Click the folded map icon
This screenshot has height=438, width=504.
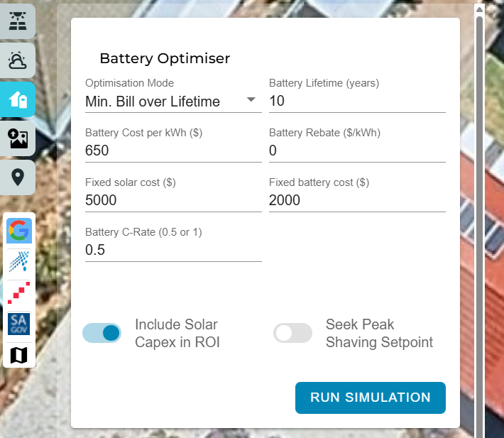(x=19, y=355)
